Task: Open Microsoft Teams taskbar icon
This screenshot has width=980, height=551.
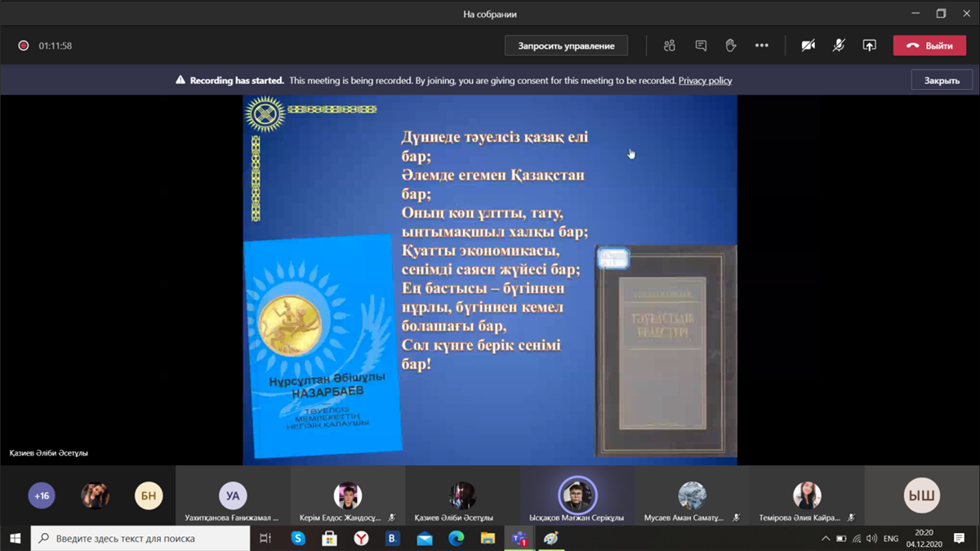Action: [519, 538]
